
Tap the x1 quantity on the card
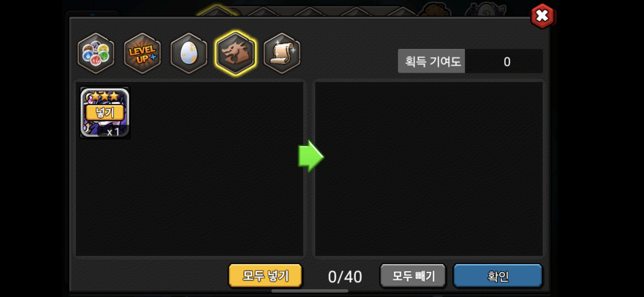point(113,132)
